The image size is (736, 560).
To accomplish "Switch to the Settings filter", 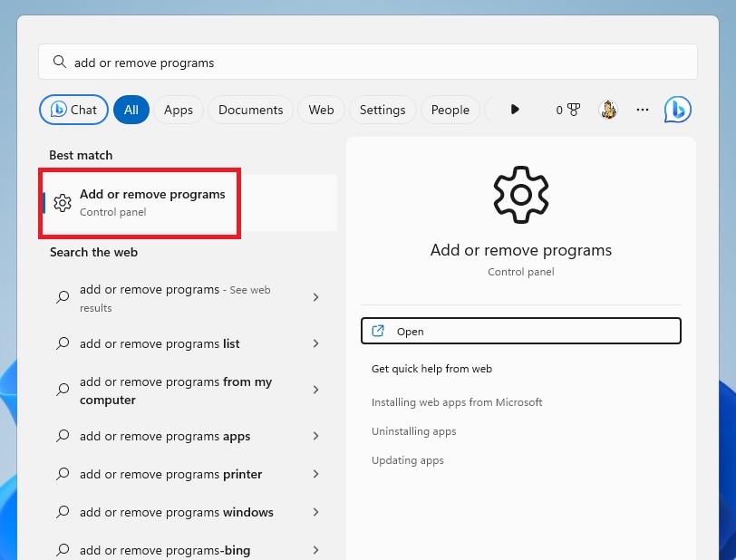I will point(383,110).
